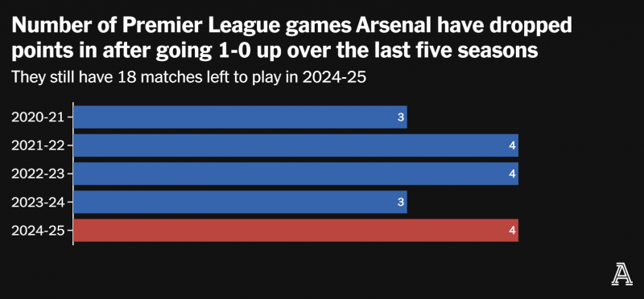The image size is (644, 299).
Task: Click value 4 on red 2024-25 bar
Action: click(x=512, y=231)
